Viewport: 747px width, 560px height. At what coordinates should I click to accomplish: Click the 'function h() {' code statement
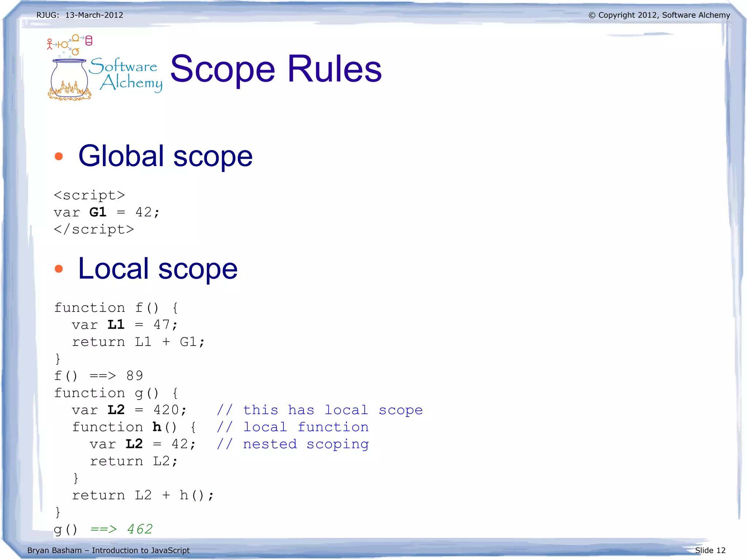pos(134,427)
